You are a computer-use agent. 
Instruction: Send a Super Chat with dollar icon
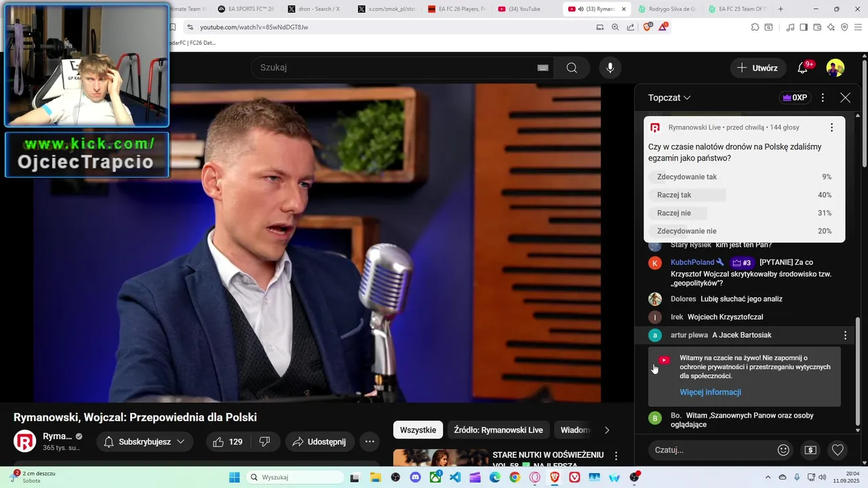[x=810, y=449]
